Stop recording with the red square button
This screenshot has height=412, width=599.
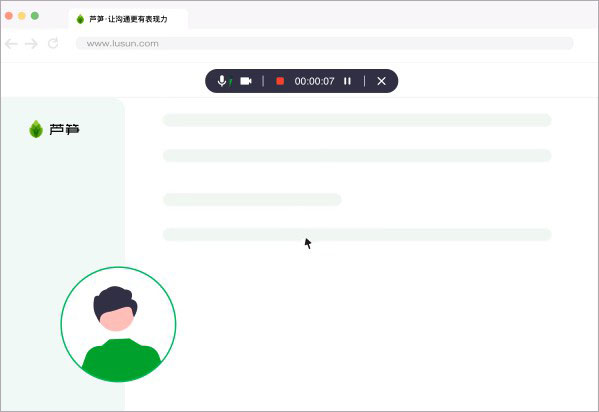coord(280,81)
